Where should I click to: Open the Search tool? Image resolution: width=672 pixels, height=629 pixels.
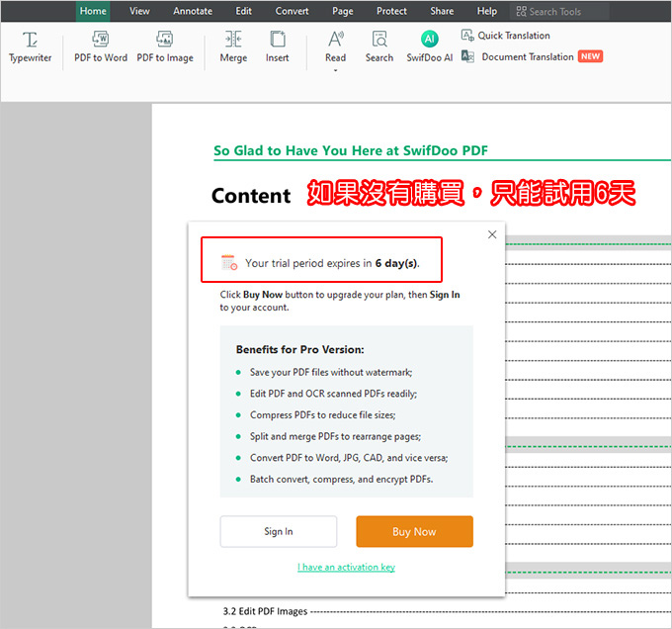[x=379, y=46]
